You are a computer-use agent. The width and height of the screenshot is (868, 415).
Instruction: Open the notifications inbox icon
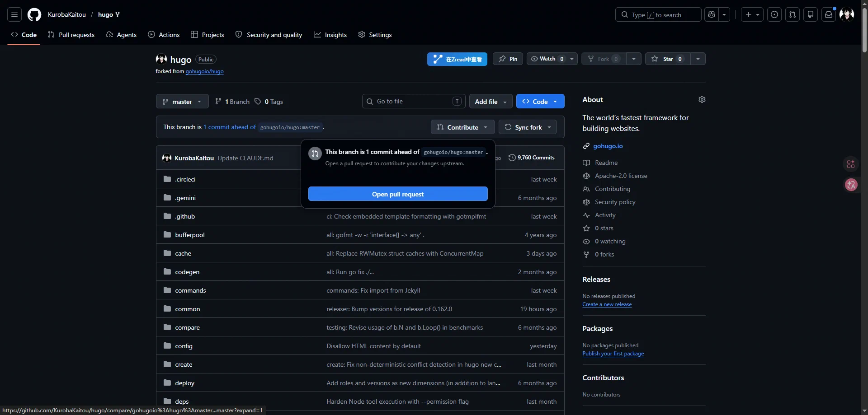coord(829,14)
